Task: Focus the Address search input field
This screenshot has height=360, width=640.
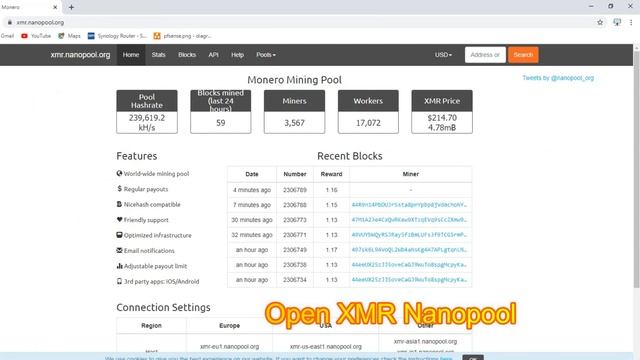Action: [x=485, y=55]
